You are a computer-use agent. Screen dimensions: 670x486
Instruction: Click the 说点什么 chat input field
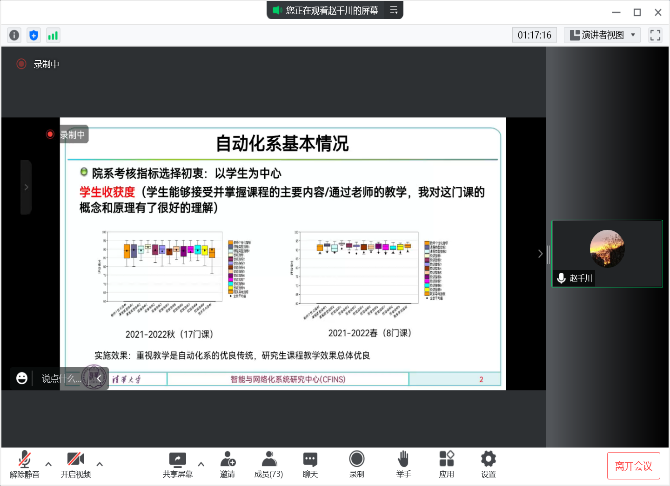click(58, 378)
